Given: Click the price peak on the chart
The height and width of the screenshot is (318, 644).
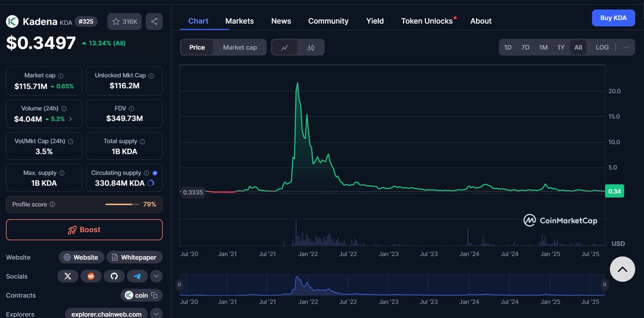Looking at the screenshot, I should [x=298, y=84].
